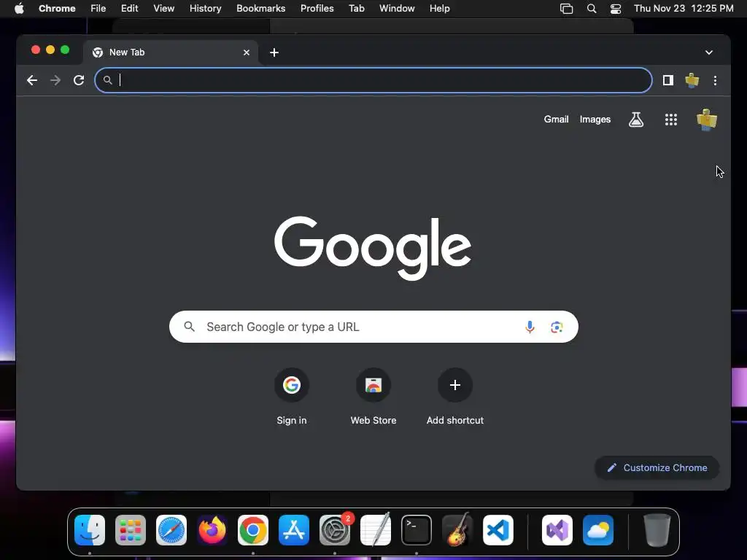Viewport: 747px width, 560px height.
Task: Open the Apple menu
Action: click(x=19, y=9)
